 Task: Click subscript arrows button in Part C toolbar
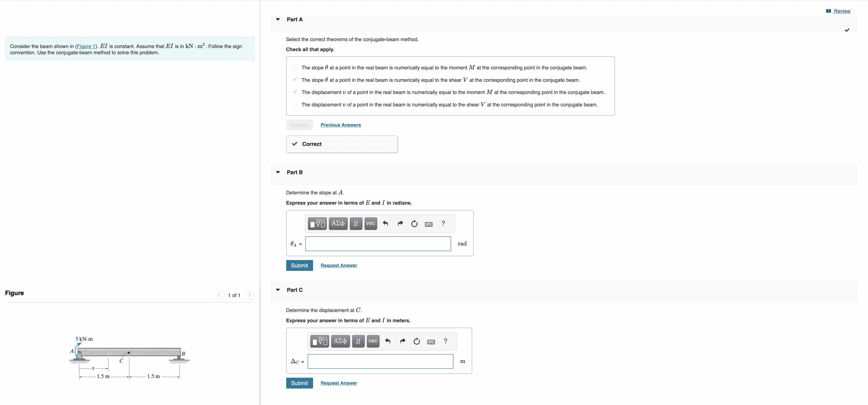coord(358,341)
